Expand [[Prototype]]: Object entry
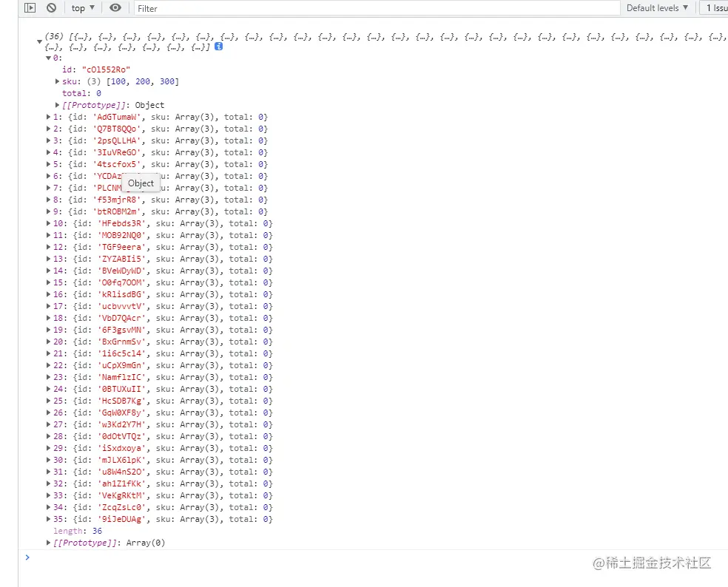728x587 pixels. pyautogui.click(x=57, y=105)
